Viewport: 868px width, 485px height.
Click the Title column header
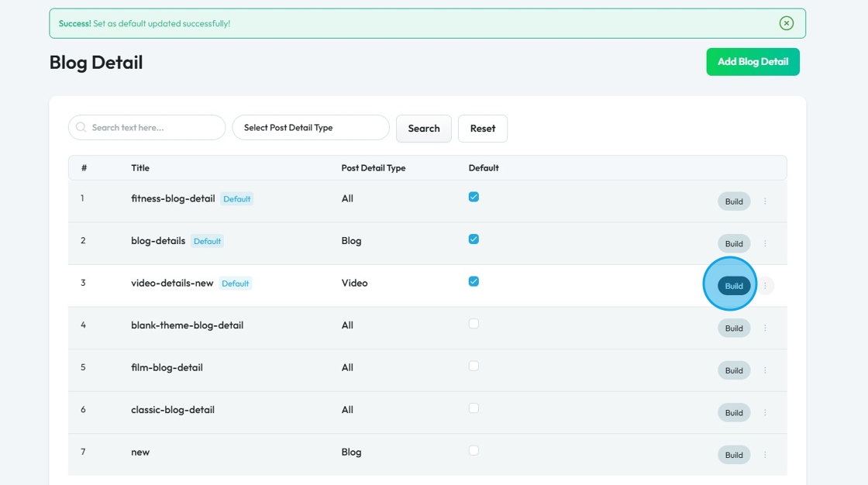(140, 168)
